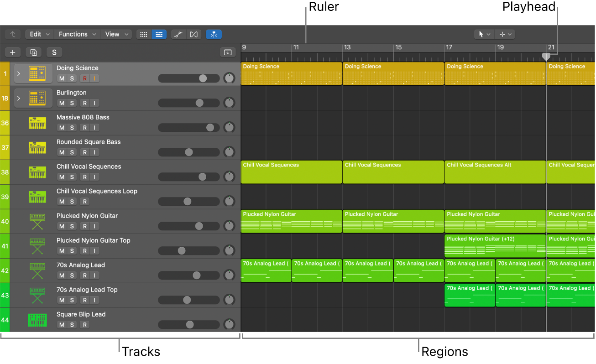Select the Catch Playhead toolbar icon
This screenshot has height=364, width=596.
pyautogui.click(x=213, y=34)
